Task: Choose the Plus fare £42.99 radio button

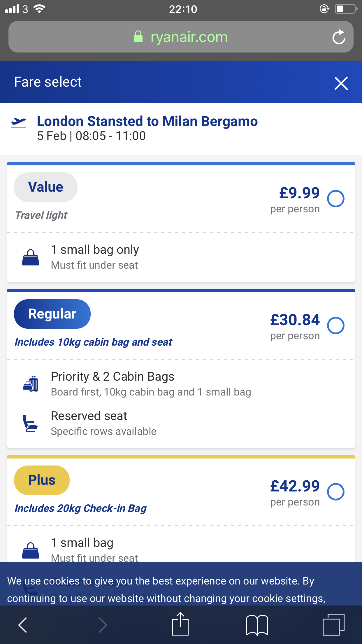Action: 336,492
